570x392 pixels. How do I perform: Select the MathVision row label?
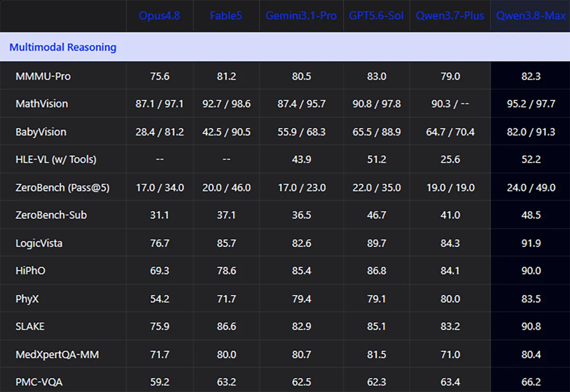point(42,103)
